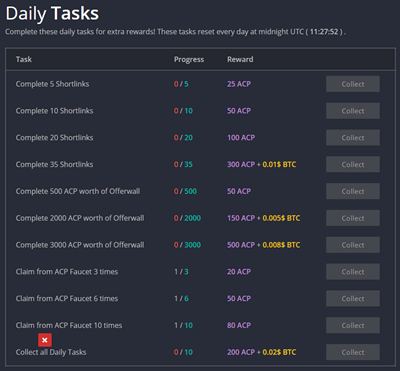Close the red X overlay icon

coord(45,340)
